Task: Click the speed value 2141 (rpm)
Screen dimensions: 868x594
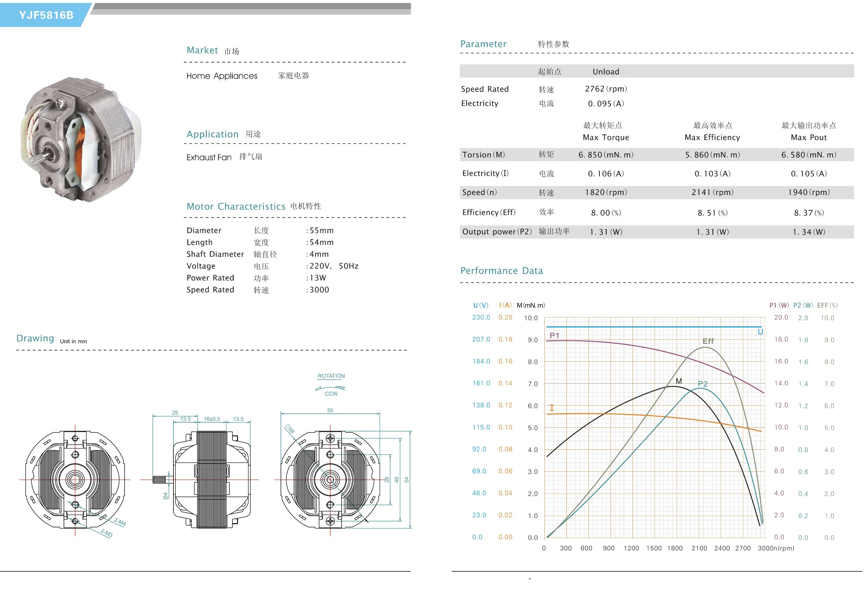Action: click(x=712, y=192)
